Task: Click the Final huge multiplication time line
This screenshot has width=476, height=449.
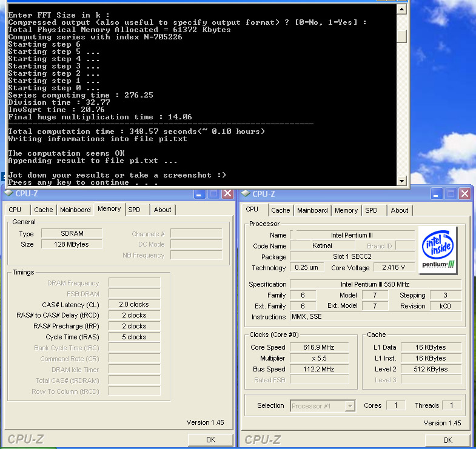Action: point(100,117)
